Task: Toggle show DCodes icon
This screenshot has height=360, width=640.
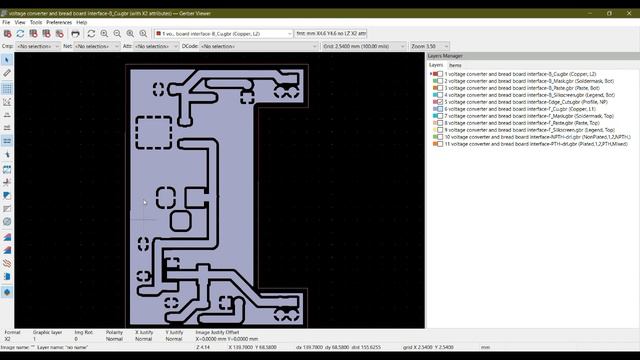Action: (7, 222)
